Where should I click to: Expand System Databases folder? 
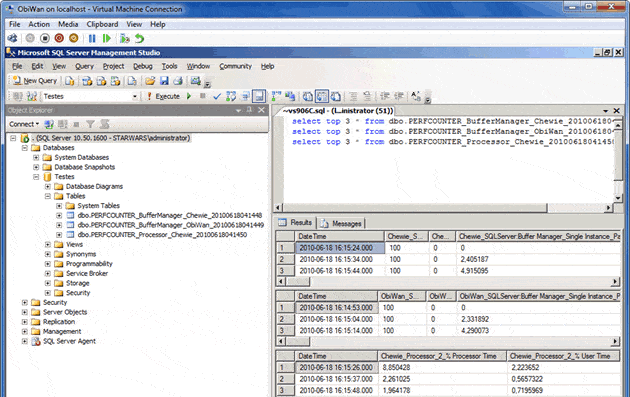pyautogui.click(x=36, y=157)
